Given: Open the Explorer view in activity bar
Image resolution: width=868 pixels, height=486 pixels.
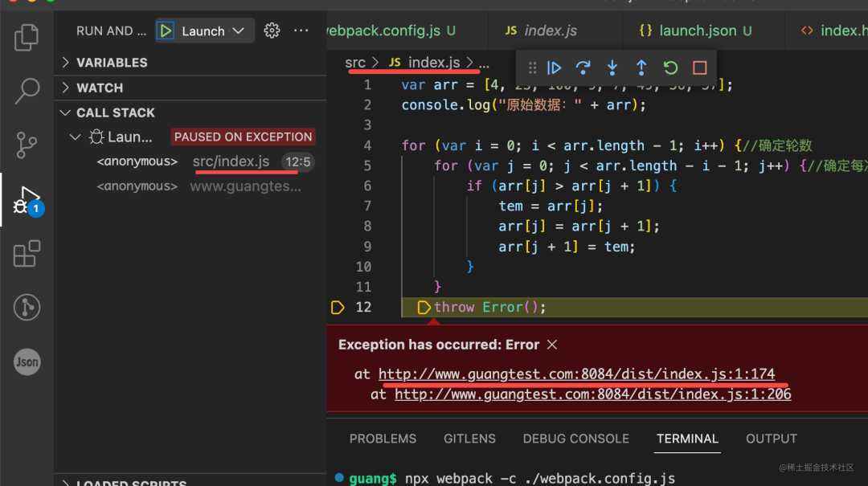Looking at the screenshot, I should pyautogui.click(x=26, y=37).
